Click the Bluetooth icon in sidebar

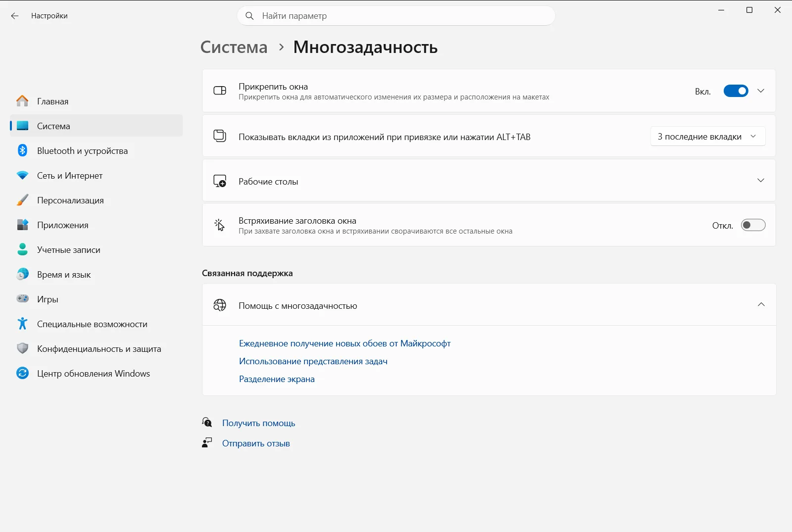[22, 150]
